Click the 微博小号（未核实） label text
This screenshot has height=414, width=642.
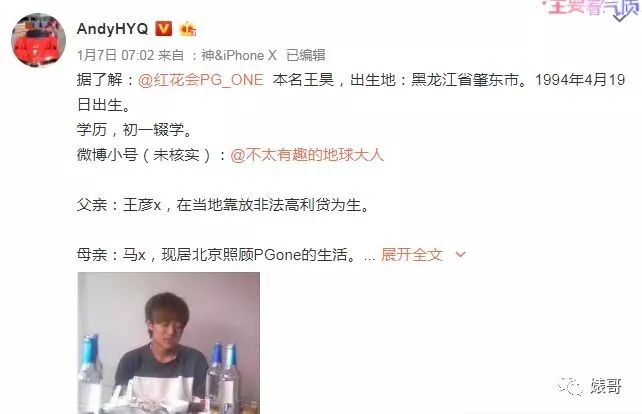coord(145,155)
